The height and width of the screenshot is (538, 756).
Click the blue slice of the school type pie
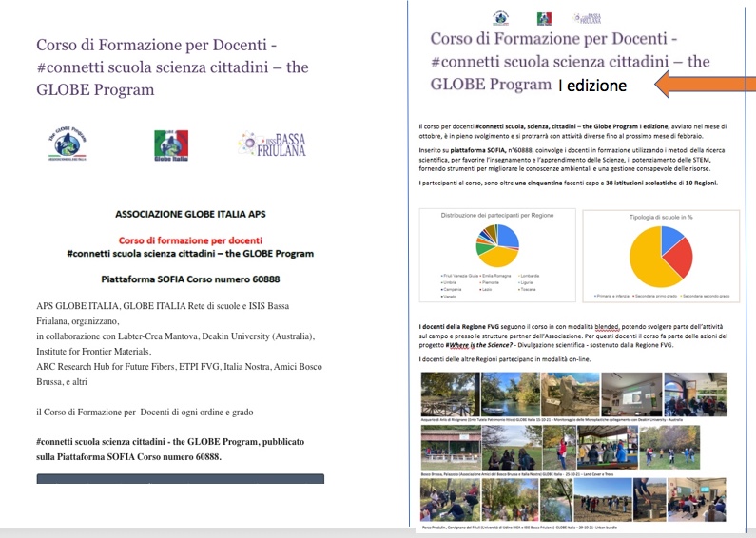click(670, 239)
